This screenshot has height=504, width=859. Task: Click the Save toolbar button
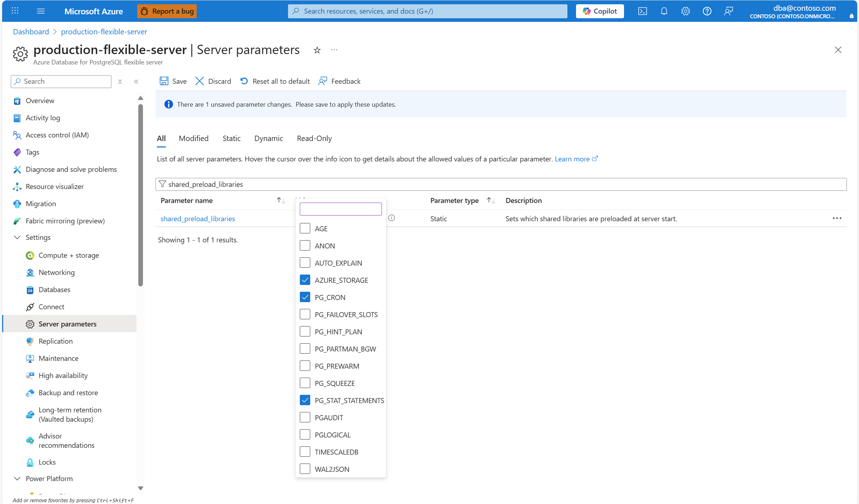(173, 81)
